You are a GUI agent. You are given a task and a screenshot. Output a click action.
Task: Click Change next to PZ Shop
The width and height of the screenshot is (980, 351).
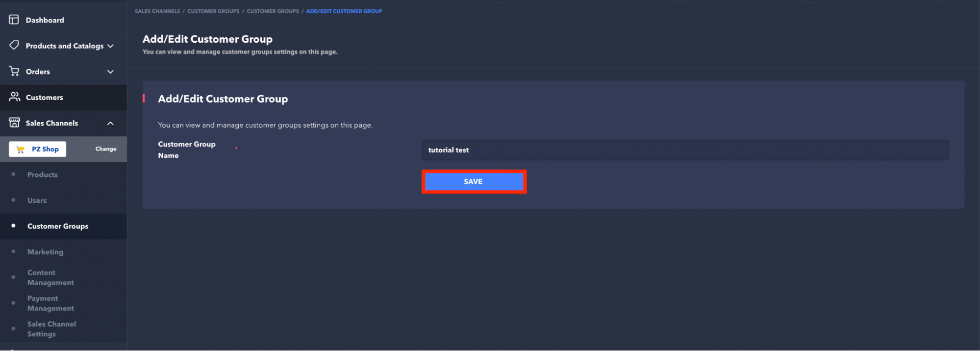click(106, 149)
